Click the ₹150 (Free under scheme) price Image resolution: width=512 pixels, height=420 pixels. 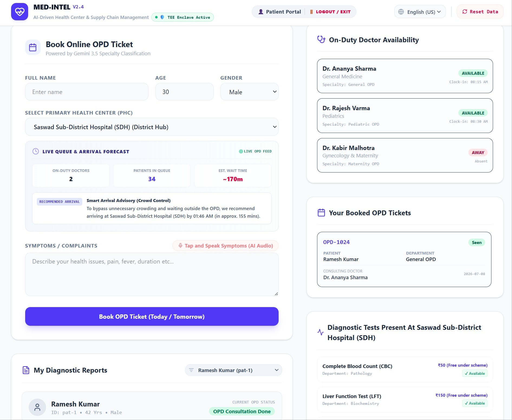pos(461,395)
